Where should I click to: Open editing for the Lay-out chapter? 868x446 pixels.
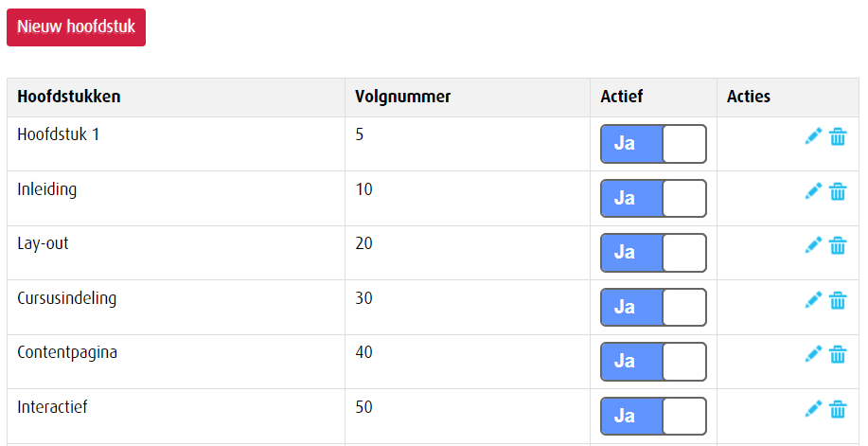click(x=812, y=245)
